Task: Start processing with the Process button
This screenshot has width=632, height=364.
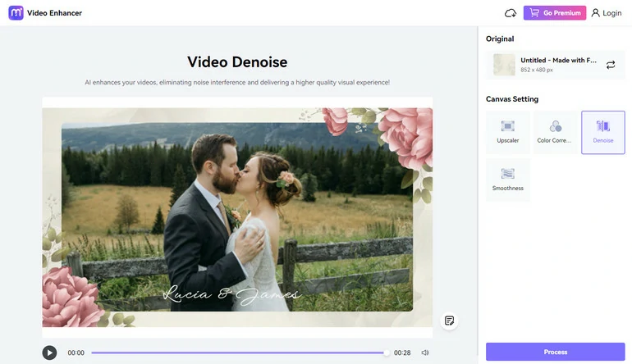Action: [556, 352]
